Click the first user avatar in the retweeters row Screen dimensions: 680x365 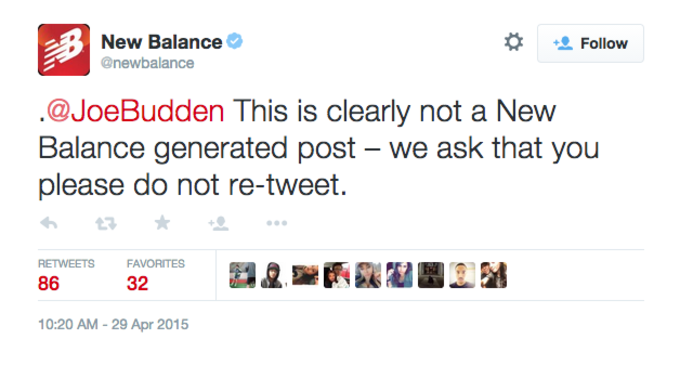coord(242,275)
